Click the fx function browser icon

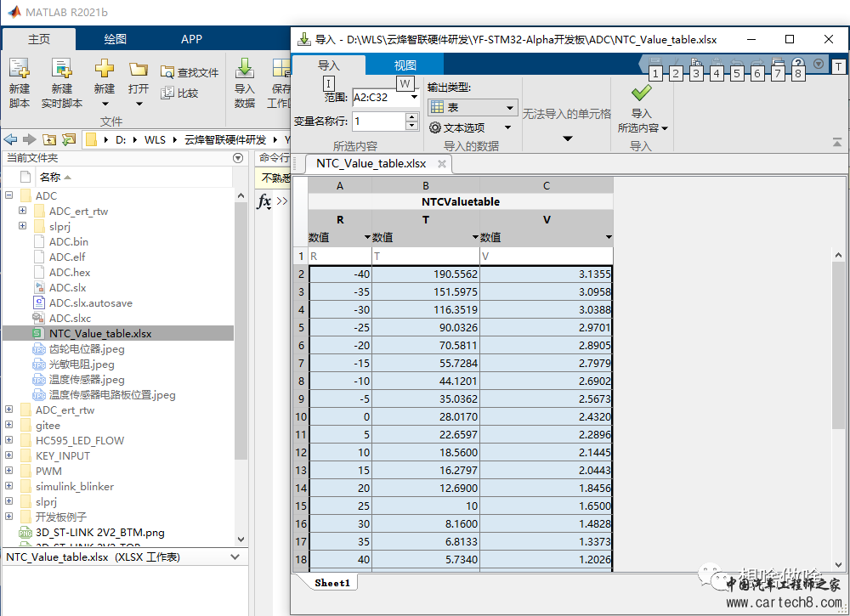[x=264, y=201]
